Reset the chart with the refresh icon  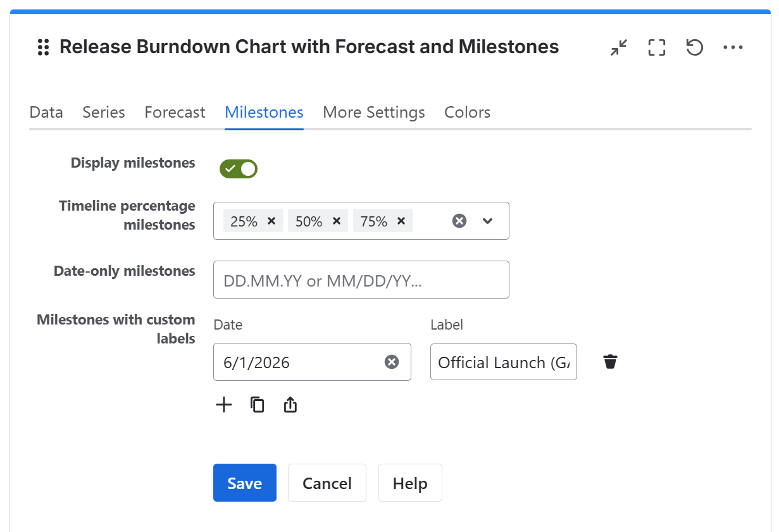[x=694, y=47]
